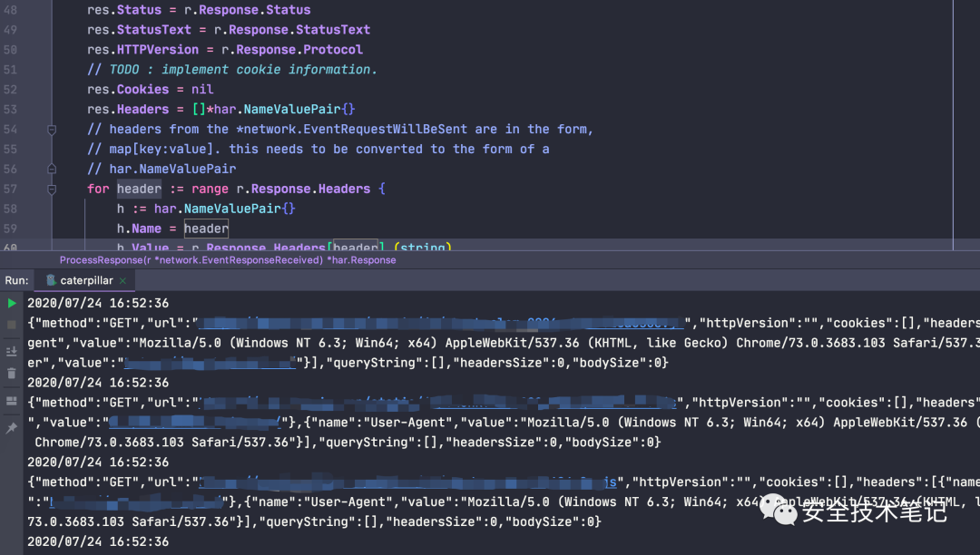
Task: Fold the comment block from line 54's gutter marker
Action: click(x=52, y=130)
